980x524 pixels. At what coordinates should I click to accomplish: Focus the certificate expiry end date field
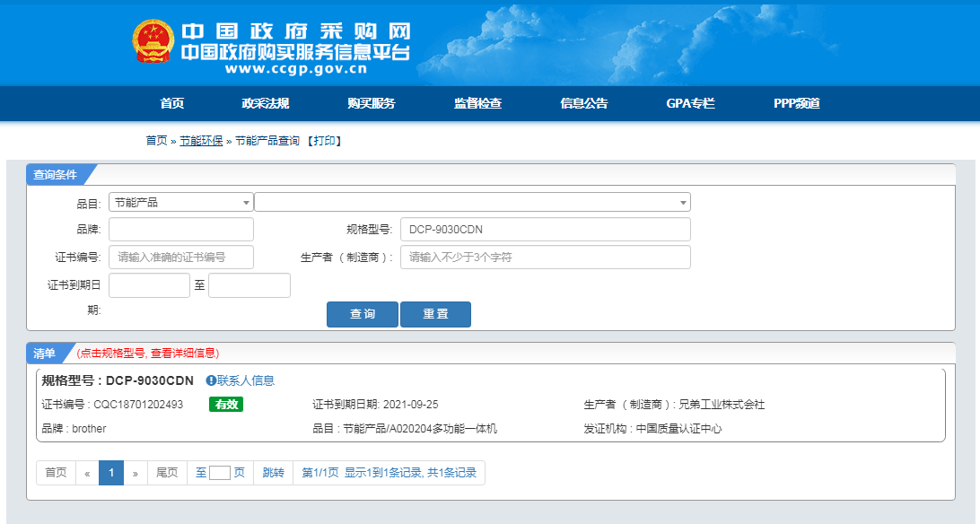(x=249, y=284)
